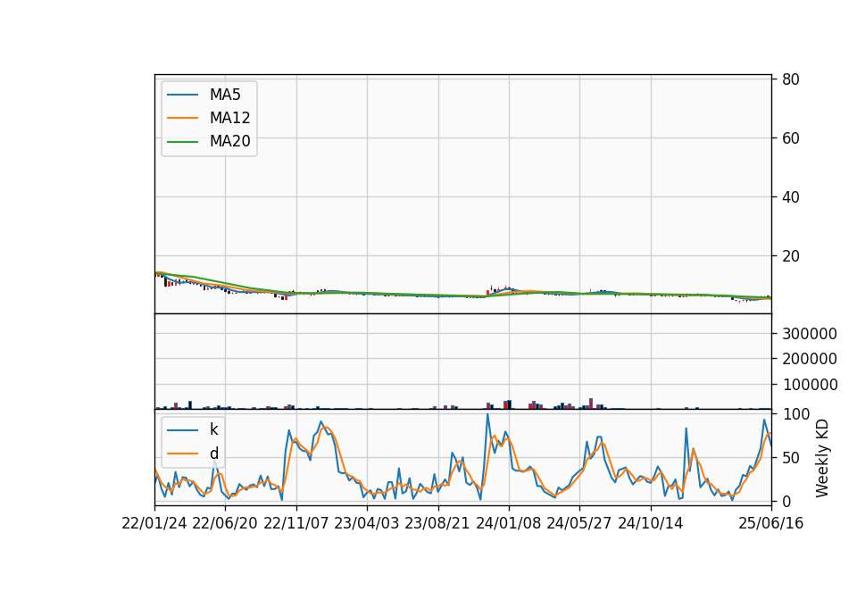This screenshot has width=857, height=616.
Task: Click the 23/08/21 date tick label
Action: [437, 523]
